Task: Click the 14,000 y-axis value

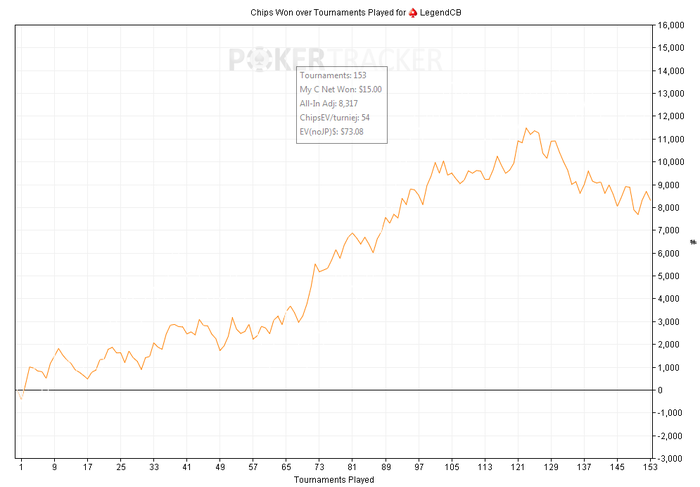Action: click(671, 71)
